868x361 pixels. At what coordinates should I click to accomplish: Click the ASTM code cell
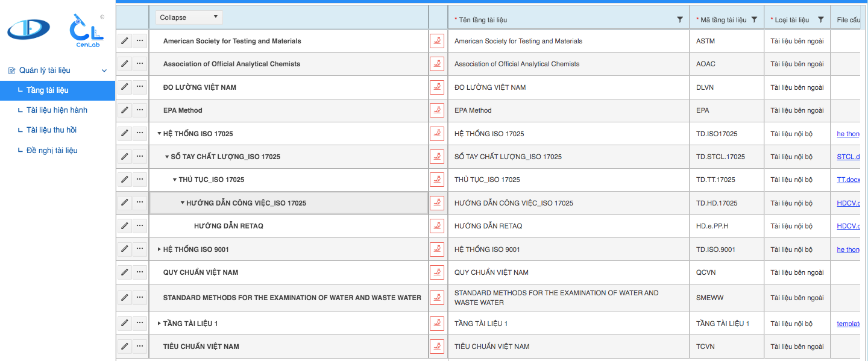[x=726, y=41]
